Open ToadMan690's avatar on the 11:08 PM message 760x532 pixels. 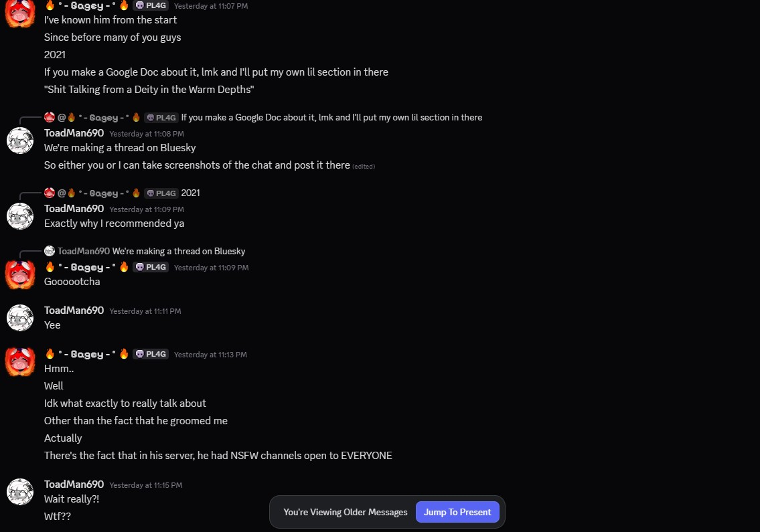20,141
